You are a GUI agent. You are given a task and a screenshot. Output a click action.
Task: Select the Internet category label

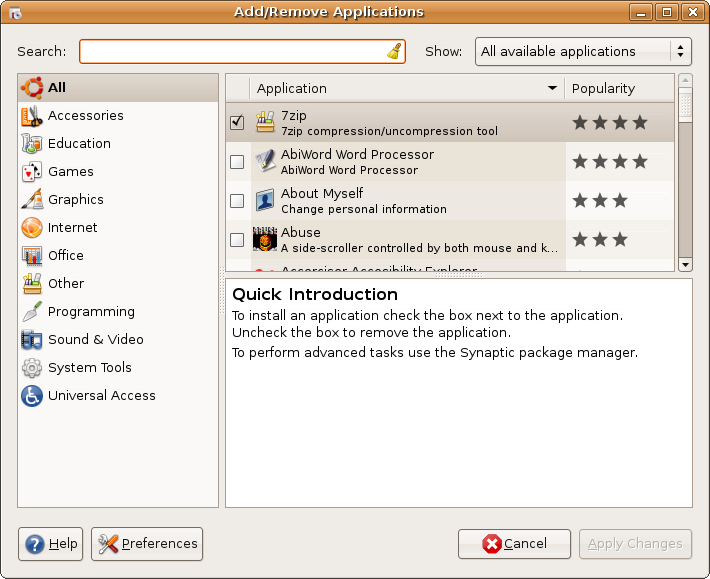[x=72, y=227]
